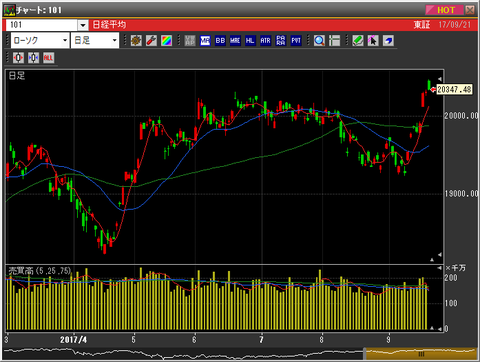Click the chart application icon in title bar
Image resolution: width=480 pixels, height=362 pixels.
point(9,10)
